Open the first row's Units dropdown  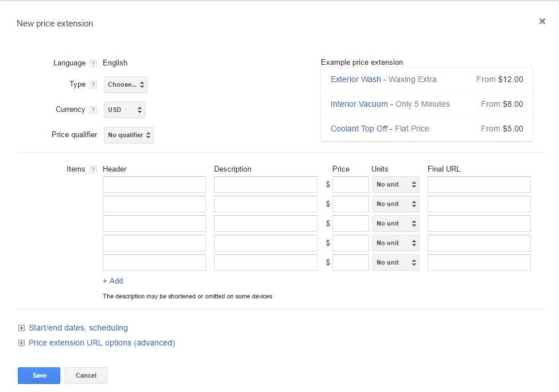pyautogui.click(x=395, y=185)
